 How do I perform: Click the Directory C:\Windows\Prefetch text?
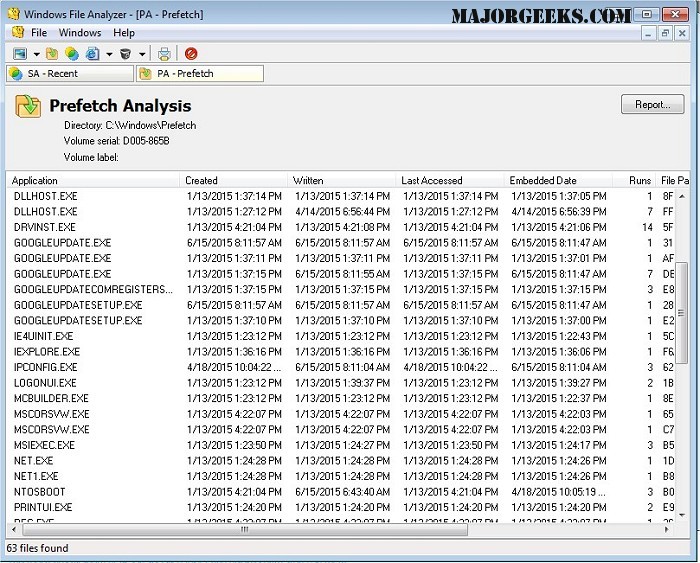click(130, 125)
